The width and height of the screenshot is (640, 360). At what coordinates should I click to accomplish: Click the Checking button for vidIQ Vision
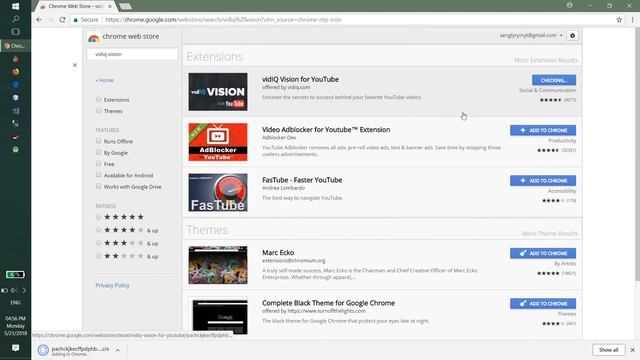[x=554, y=80]
